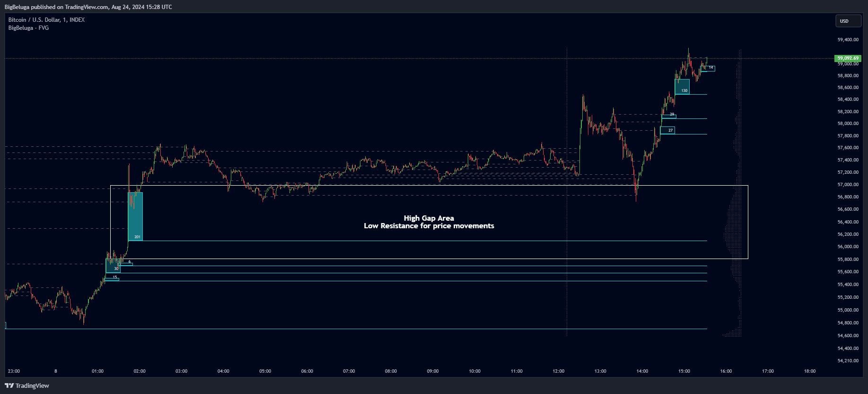Select the FVG box labeled 29
The height and width of the screenshot is (394, 868).
coord(669,116)
